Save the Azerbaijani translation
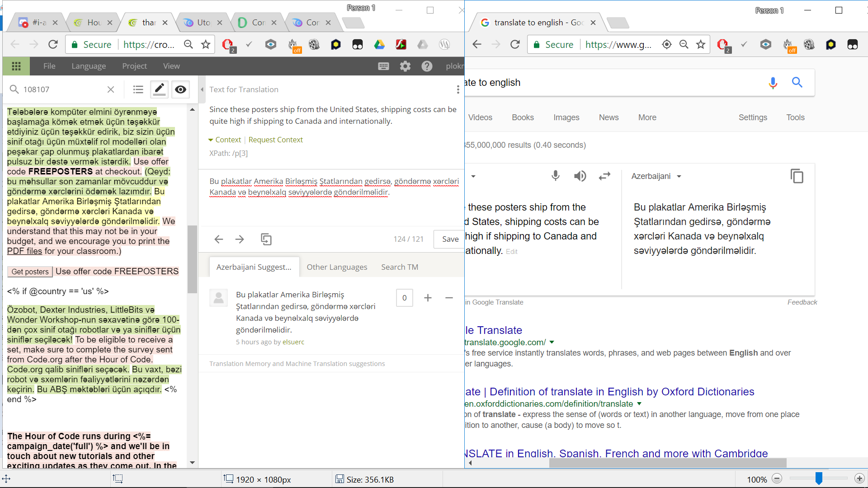This screenshot has width=868, height=488. point(450,239)
